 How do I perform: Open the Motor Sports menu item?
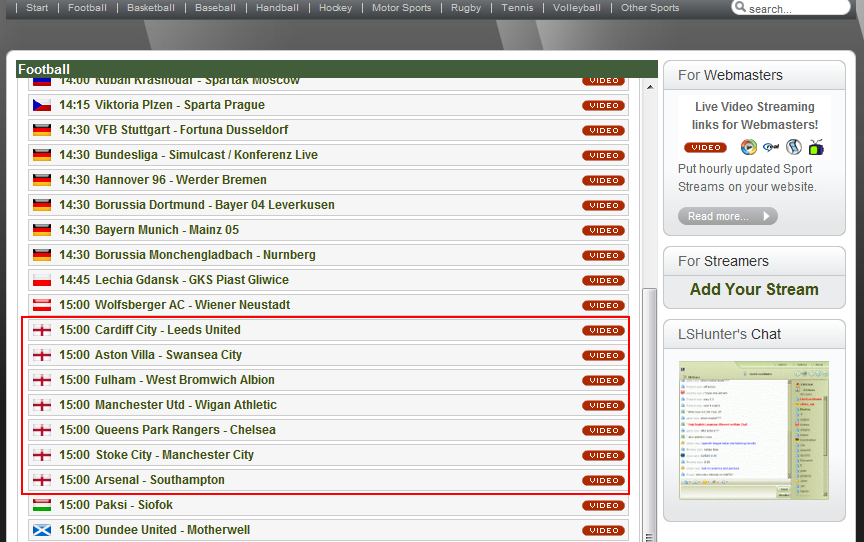401,8
